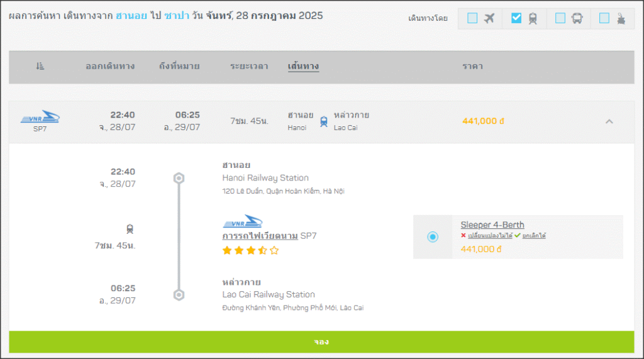Enable the flight filter checkbox

tap(472, 18)
